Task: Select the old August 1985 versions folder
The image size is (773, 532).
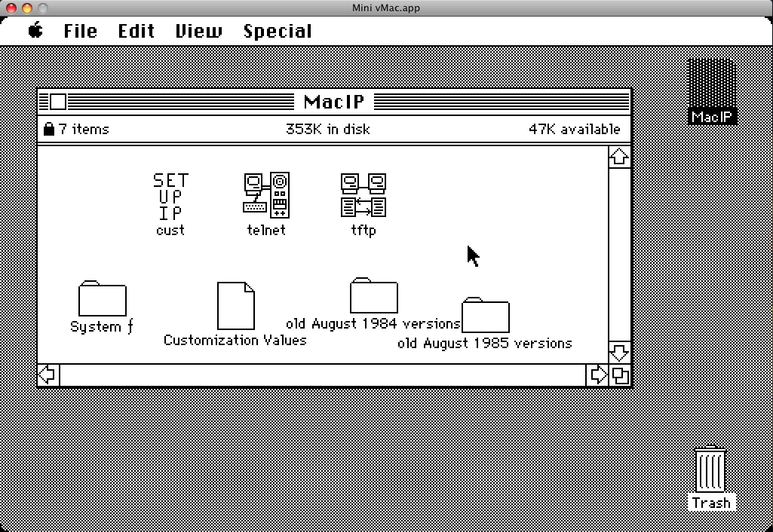Action: [486, 315]
